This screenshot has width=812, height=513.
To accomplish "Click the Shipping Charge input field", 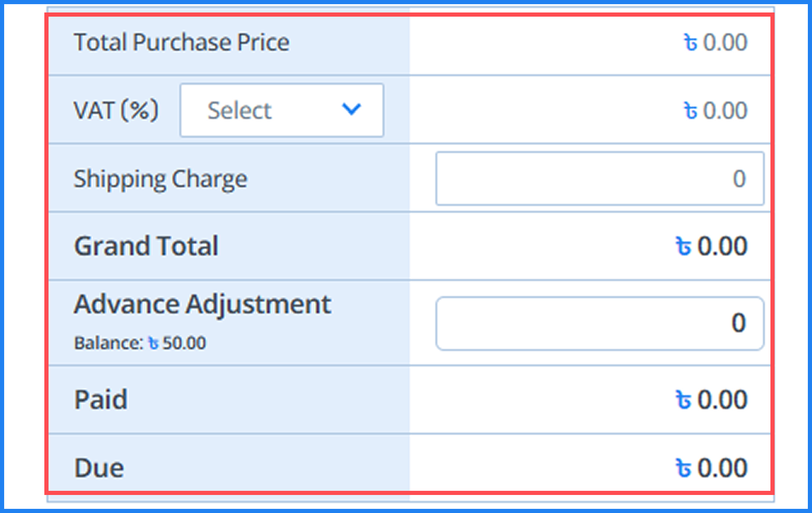I will click(x=600, y=178).
